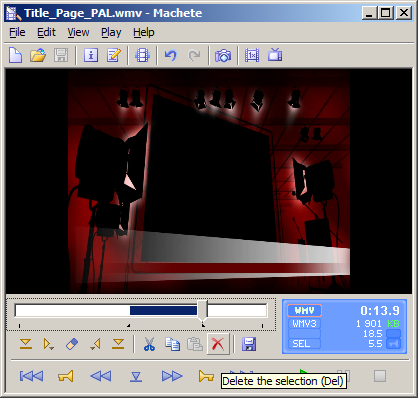Select the 1x original size icon

[x=252, y=55]
